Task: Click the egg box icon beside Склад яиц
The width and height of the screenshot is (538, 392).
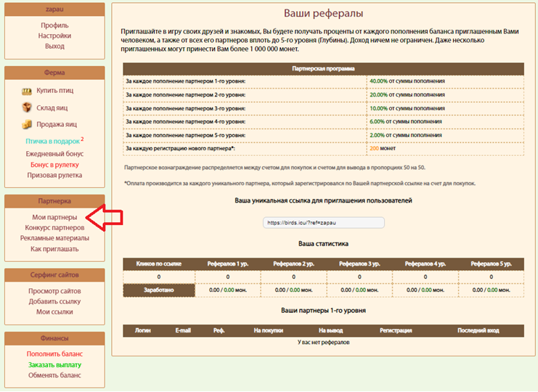Action: 27,107
